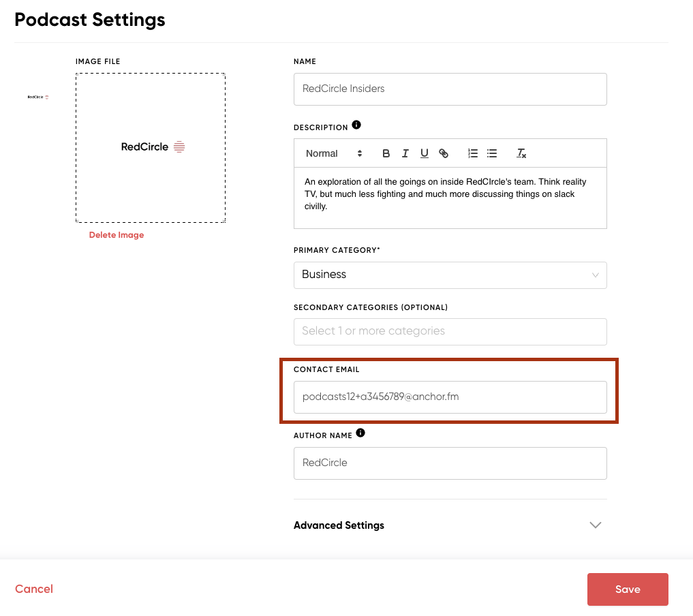The image size is (693, 616).
Task: Start a bulleted list in description
Action: (x=492, y=153)
